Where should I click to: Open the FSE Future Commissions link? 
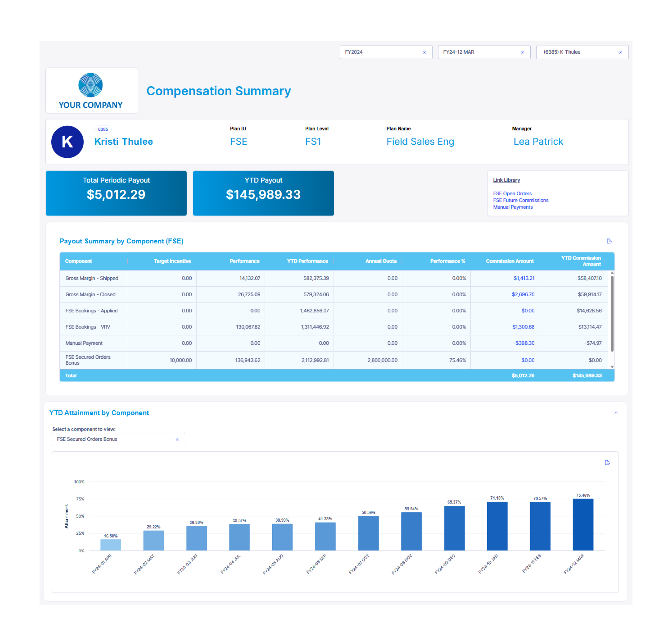coord(520,200)
